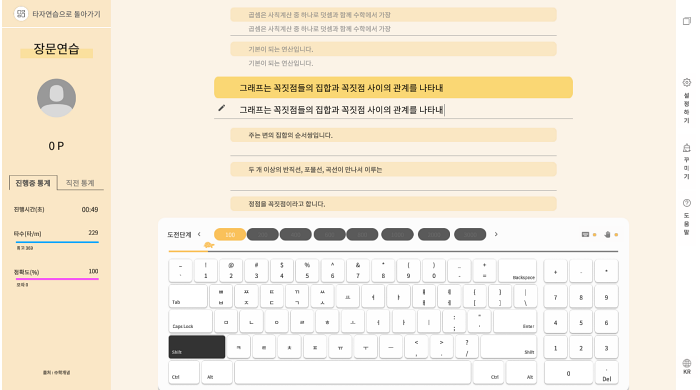The height and width of the screenshot is (390, 700).
Task: Open help with the 도움말 question icon
Action: pyautogui.click(x=687, y=203)
